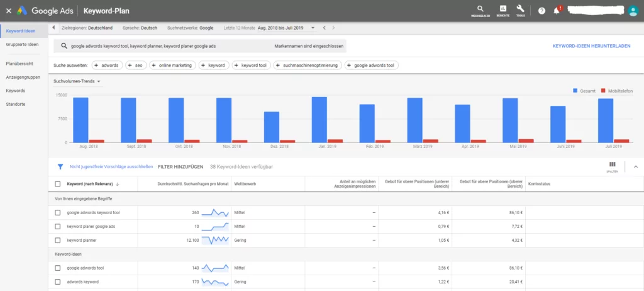Click the blue Gesamt legend swatch
The image size is (644, 291).
tap(575, 91)
